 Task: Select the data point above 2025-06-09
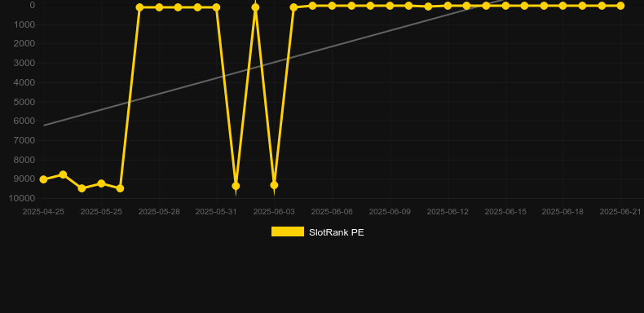[x=390, y=6]
